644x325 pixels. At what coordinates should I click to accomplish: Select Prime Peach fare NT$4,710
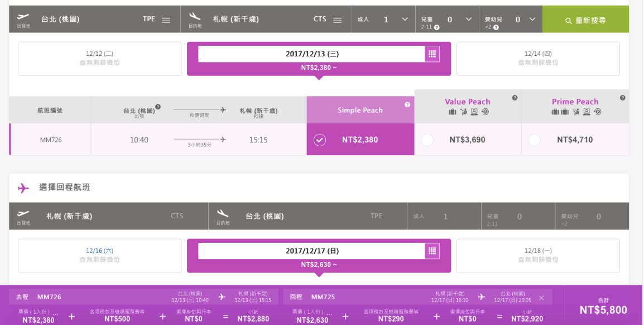point(534,140)
